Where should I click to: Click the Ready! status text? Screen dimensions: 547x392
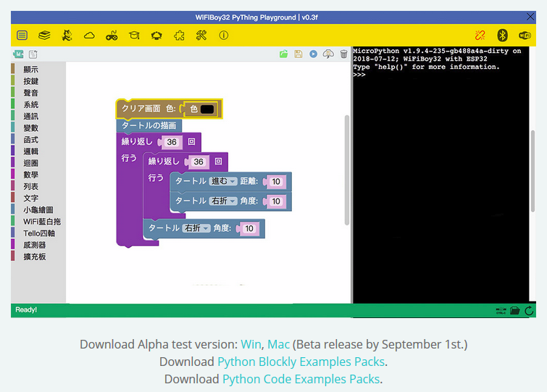(x=26, y=309)
